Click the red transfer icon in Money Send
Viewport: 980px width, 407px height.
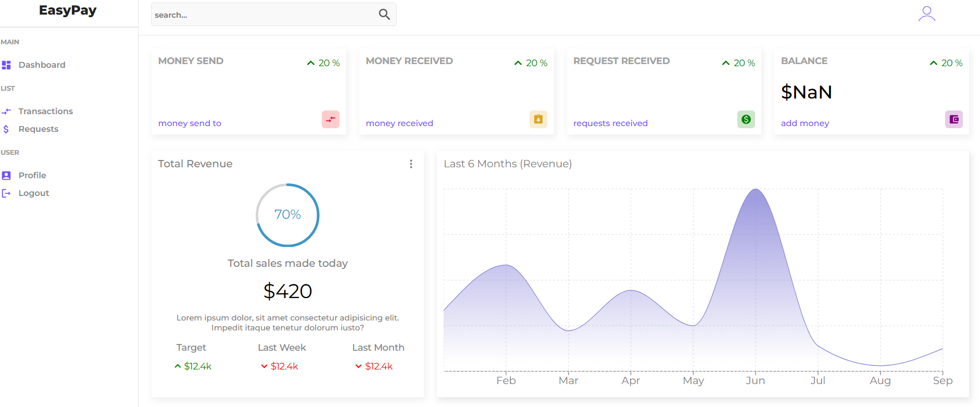click(331, 119)
